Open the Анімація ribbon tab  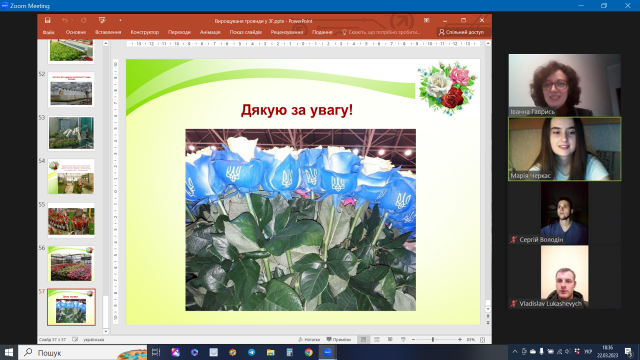pyautogui.click(x=210, y=32)
